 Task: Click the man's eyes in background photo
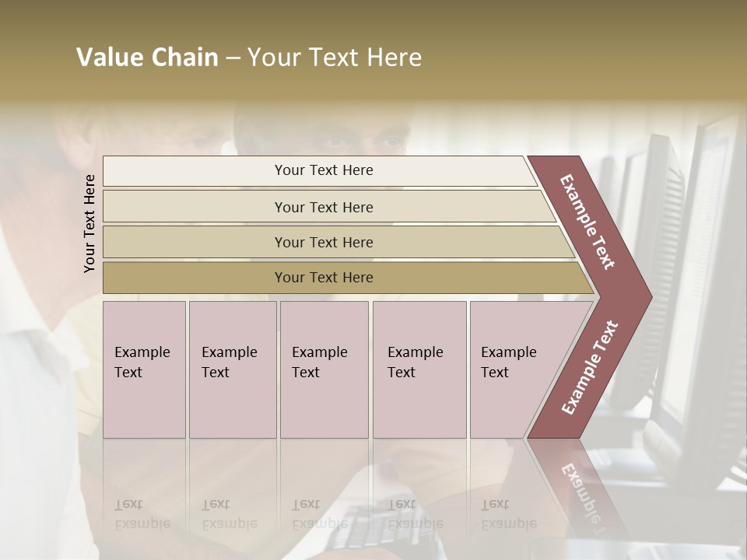362,142
